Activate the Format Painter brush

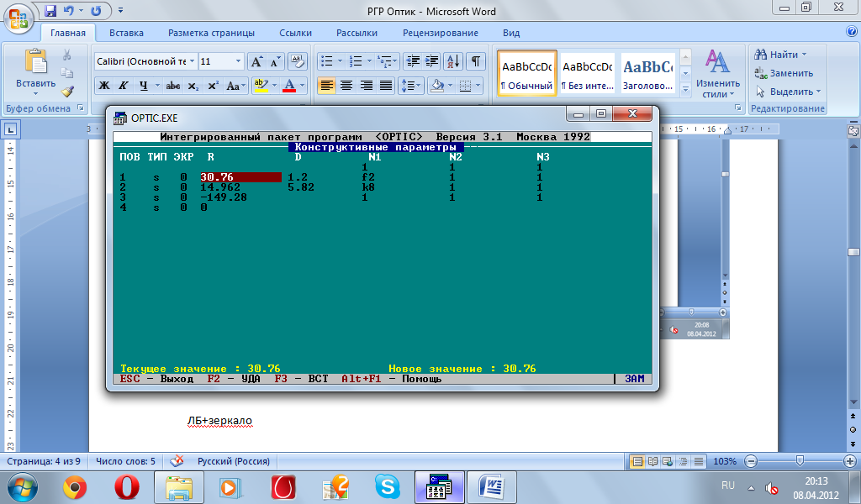[67, 92]
